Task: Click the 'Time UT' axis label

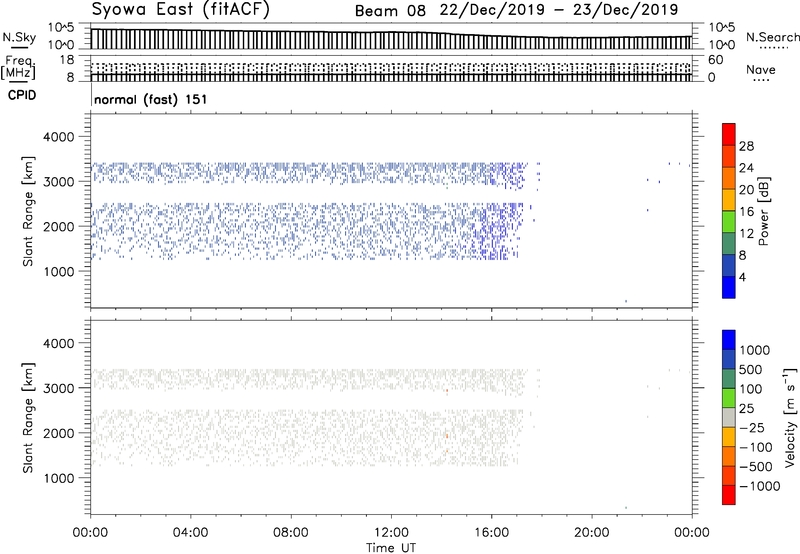Action: point(391,548)
